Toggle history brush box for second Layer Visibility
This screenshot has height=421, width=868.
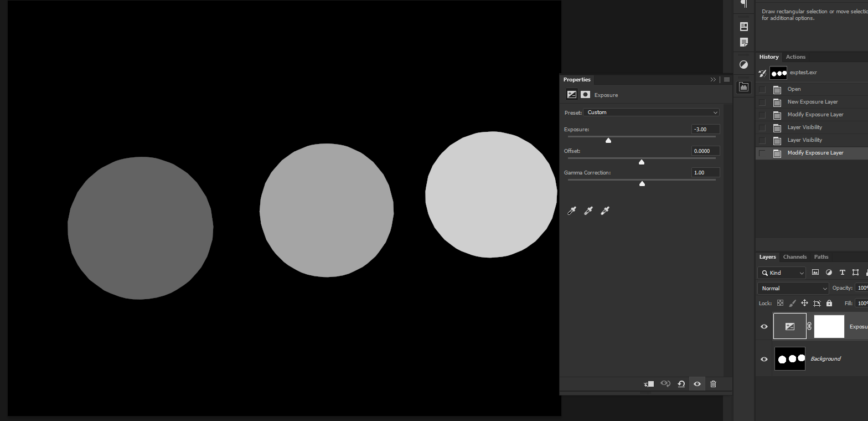[762, 140]
